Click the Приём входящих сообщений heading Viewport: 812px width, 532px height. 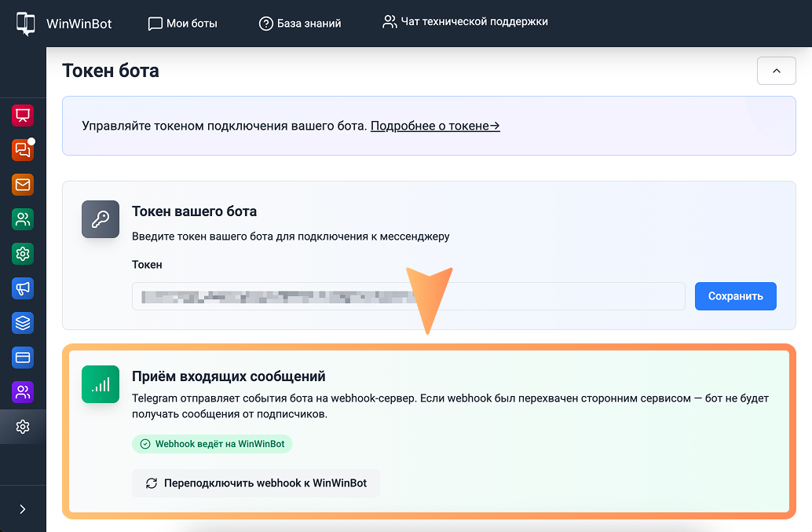(x=229, y=376)
